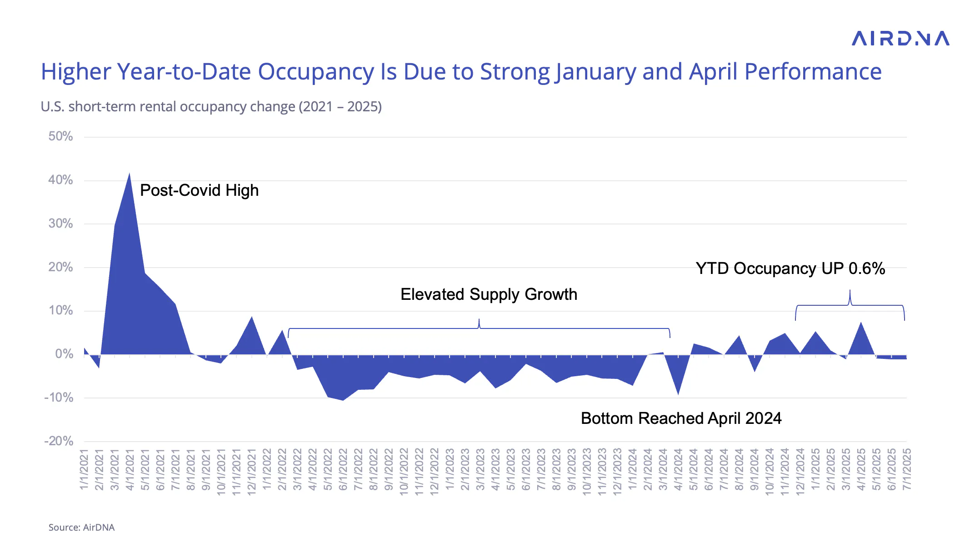Screen dimensions: 980x547
Task: Click the April 2021 peak of the area chart
Action: pos(130,174)
